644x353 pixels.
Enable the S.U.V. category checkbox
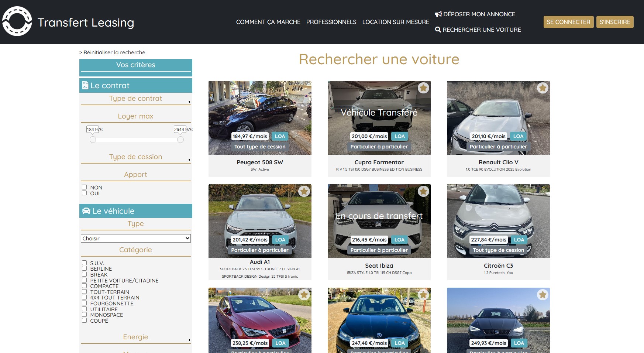pyautogui.click(x=85, y=263)
